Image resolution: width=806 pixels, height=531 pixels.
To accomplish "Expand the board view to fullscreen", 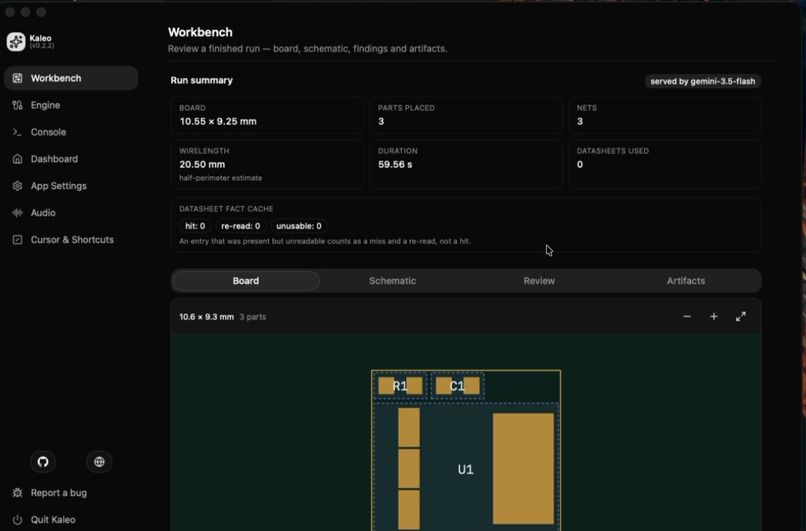I will [x=741, y=317].
